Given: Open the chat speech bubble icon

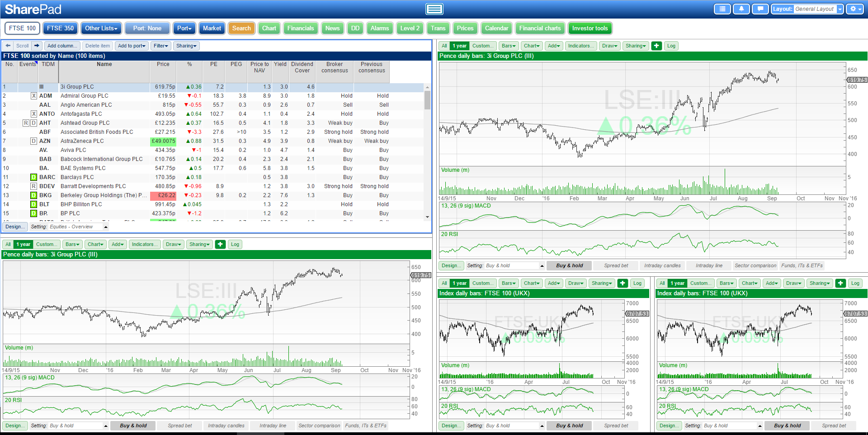Looking at the screenshot, I should pos(760,9).
